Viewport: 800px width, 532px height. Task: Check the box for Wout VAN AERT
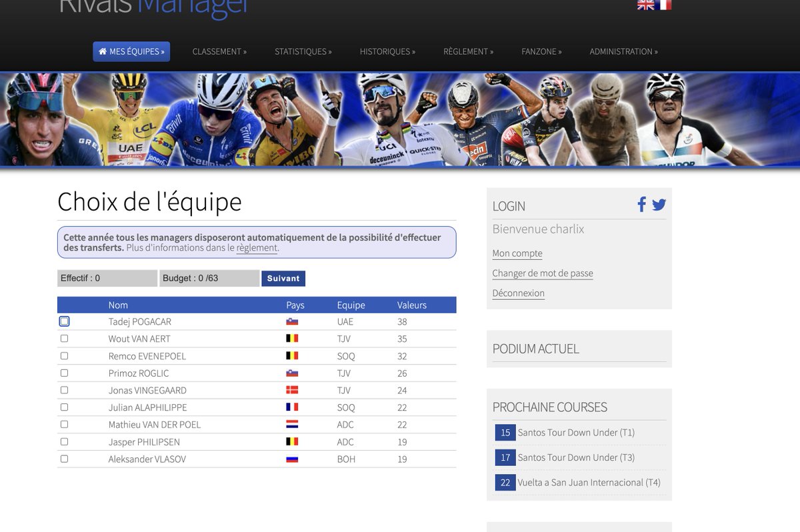(x=64, y=339)
